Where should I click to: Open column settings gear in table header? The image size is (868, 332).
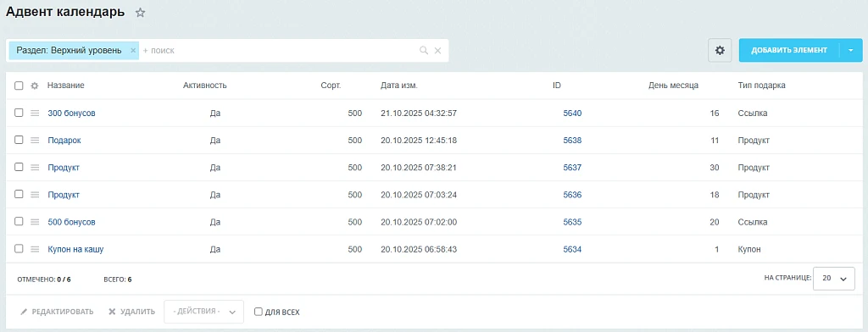coord(34,86)
